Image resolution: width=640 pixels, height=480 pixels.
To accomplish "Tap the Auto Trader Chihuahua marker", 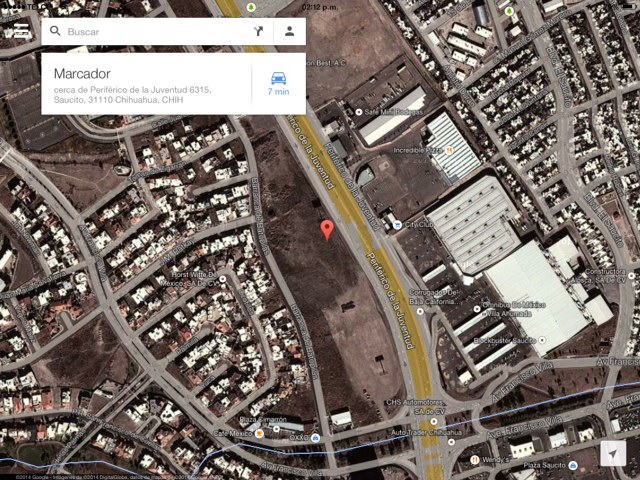I will point(451,442).
